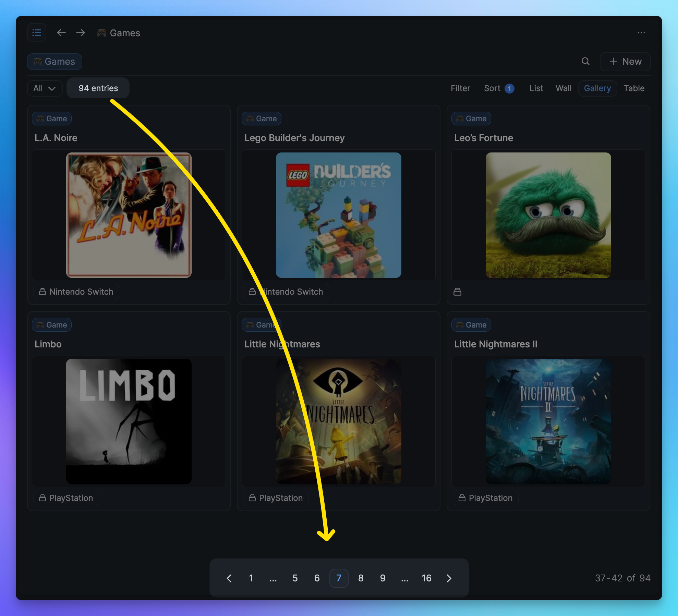Switch to Gallery view

[x=597, y=88]
